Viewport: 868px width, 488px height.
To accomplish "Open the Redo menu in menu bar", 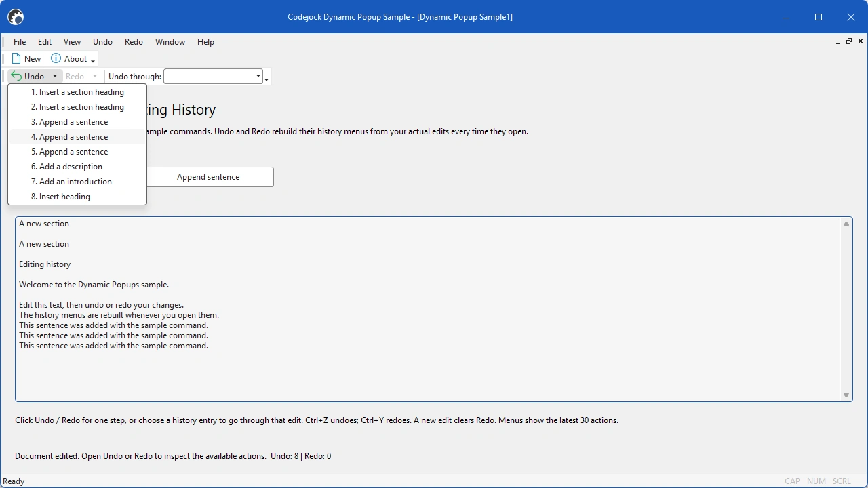I will tap(134, 42).
